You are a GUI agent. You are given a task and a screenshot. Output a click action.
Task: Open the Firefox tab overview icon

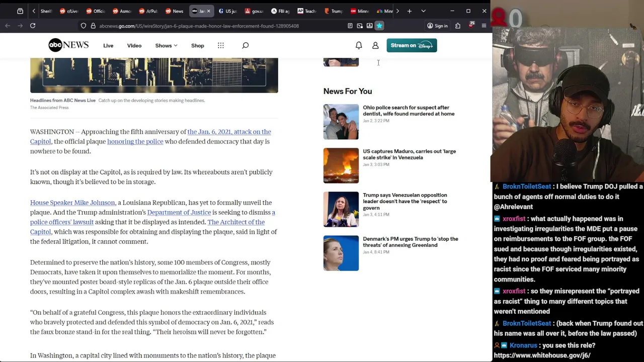tap(20, 11)
